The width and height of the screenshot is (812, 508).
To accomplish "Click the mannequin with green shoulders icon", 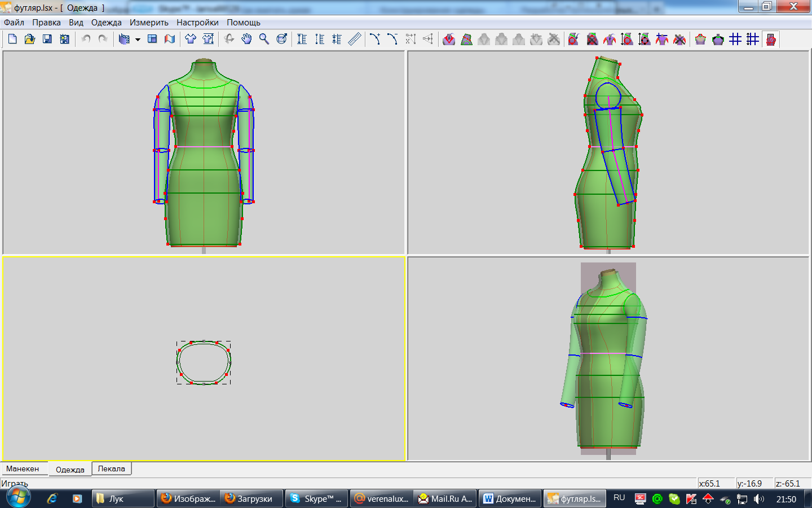I will [718, 39].
